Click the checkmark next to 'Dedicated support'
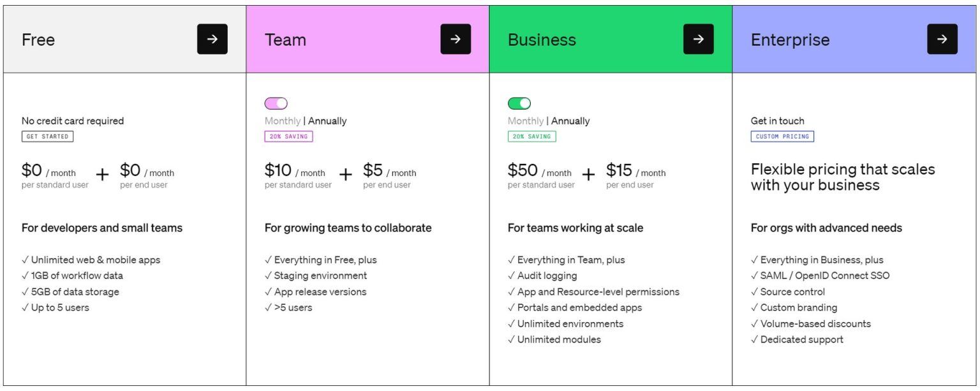This screenshot has height=391, width=980. point(754,339)
